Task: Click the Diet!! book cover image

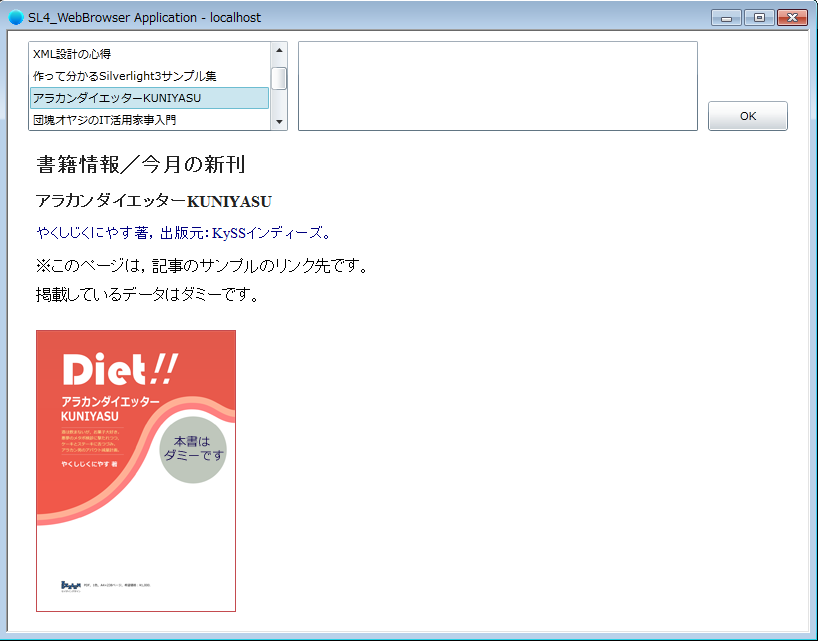Action: pos(136,470)
